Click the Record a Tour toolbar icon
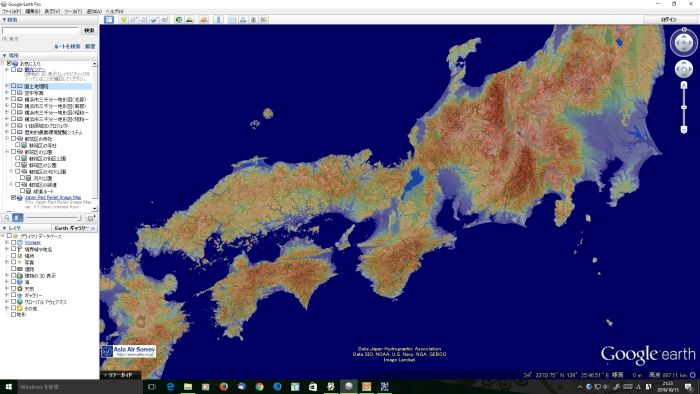Screen dimensions: 700x394 tap(164, 20)
